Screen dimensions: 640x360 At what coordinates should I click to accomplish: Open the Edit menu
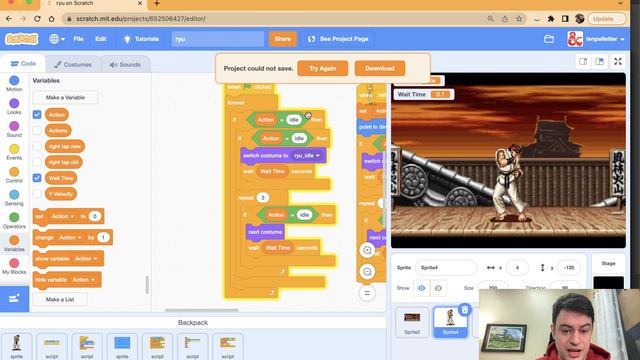click(100, 39)
